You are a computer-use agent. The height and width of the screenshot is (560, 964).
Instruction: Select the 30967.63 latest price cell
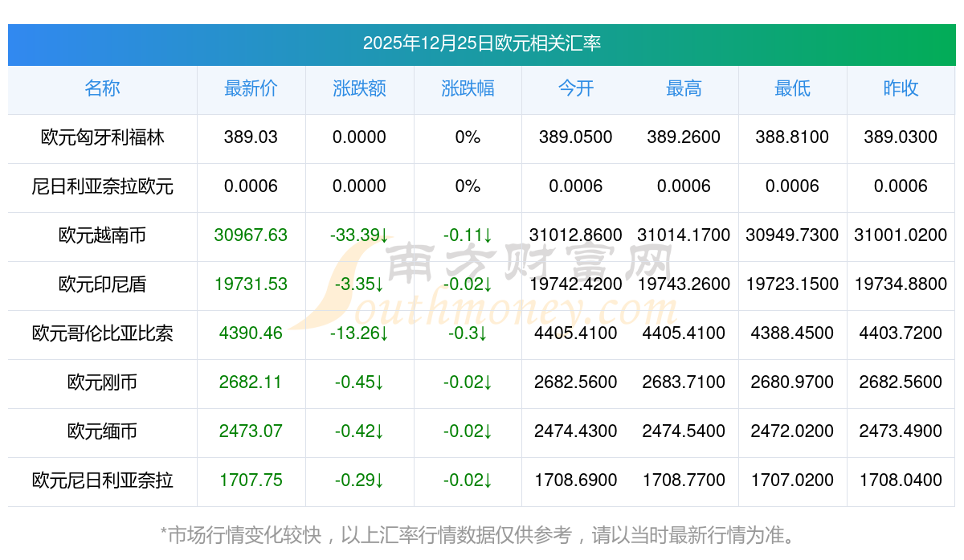251,235
